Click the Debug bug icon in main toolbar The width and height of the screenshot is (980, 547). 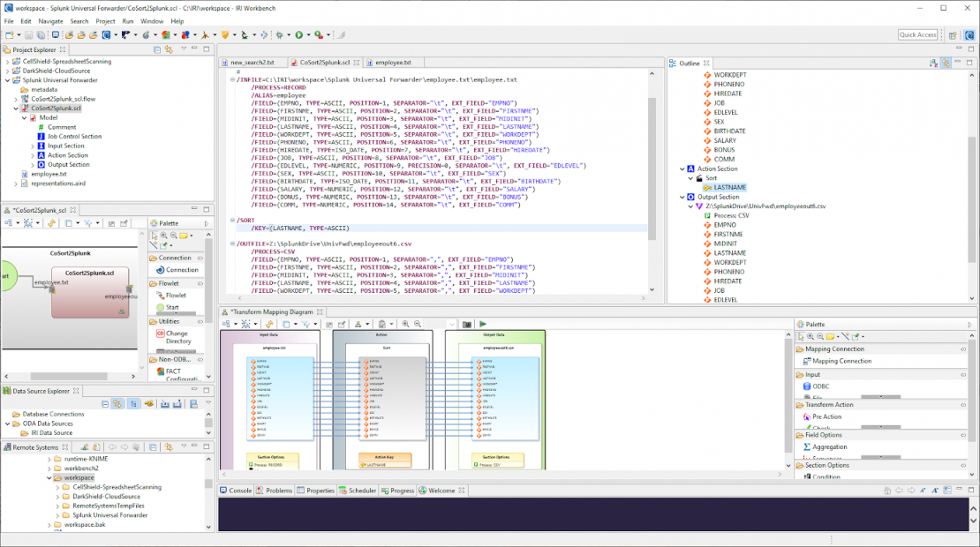tap(279, 35)
